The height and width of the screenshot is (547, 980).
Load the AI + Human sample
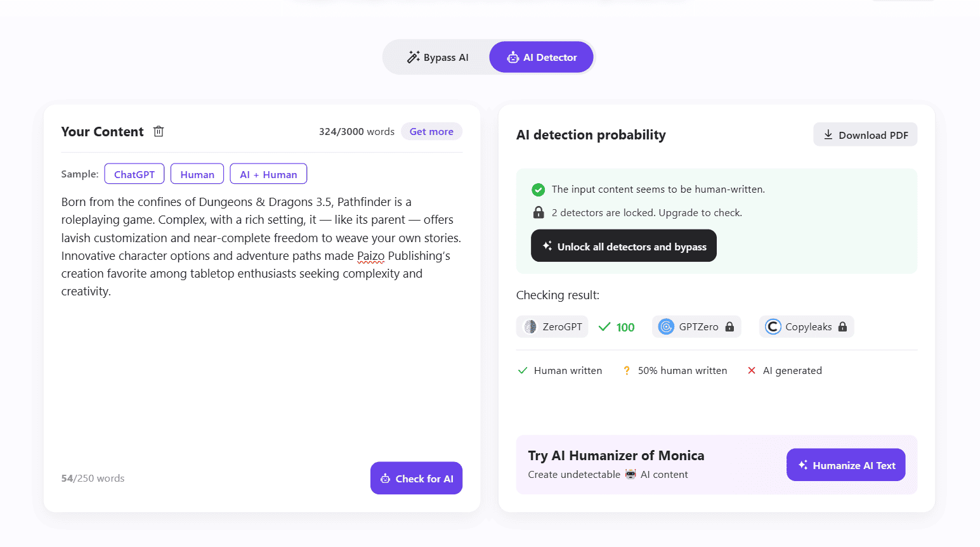[268, 174]
